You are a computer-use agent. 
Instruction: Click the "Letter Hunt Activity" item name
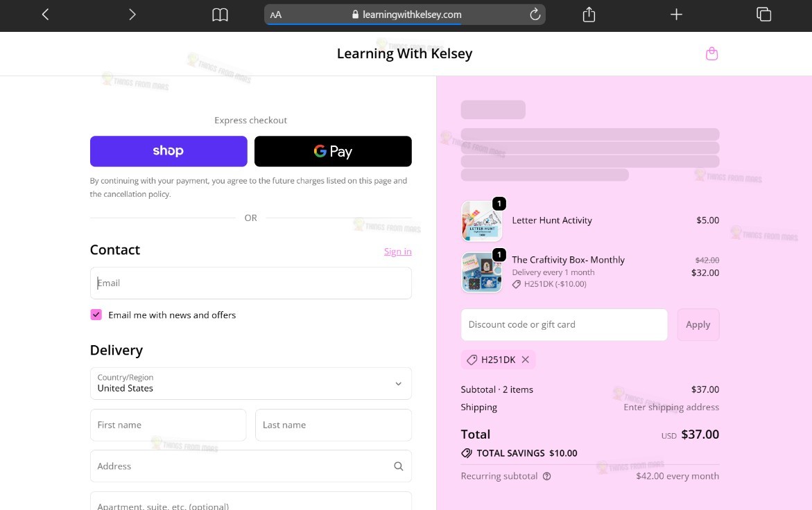pyautogui.click(x=551, y=220)
